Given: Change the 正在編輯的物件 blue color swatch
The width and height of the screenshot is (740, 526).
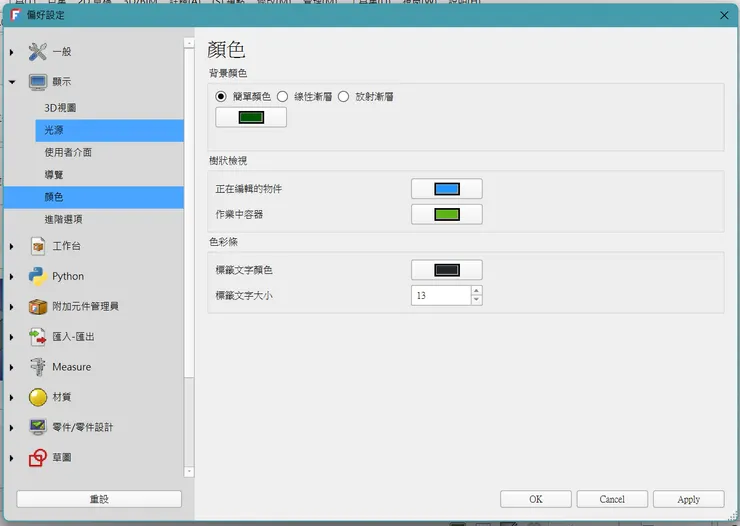Looking at the screenshot, I should 447,189.
